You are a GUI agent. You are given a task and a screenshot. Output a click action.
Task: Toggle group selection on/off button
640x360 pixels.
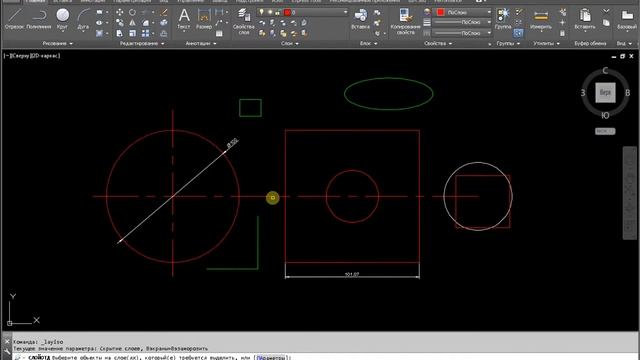[518, 33]
